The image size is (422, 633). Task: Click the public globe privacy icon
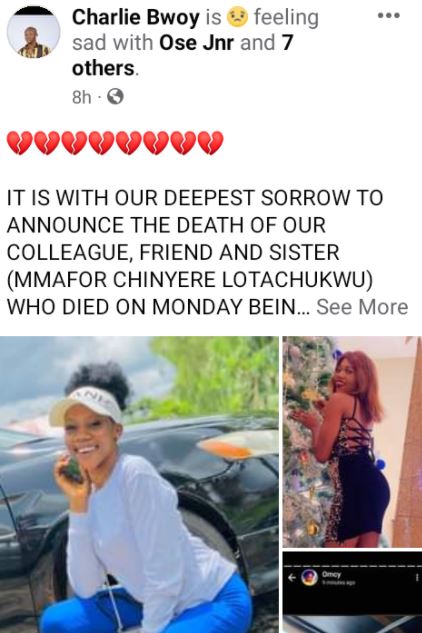pos(115,97)
